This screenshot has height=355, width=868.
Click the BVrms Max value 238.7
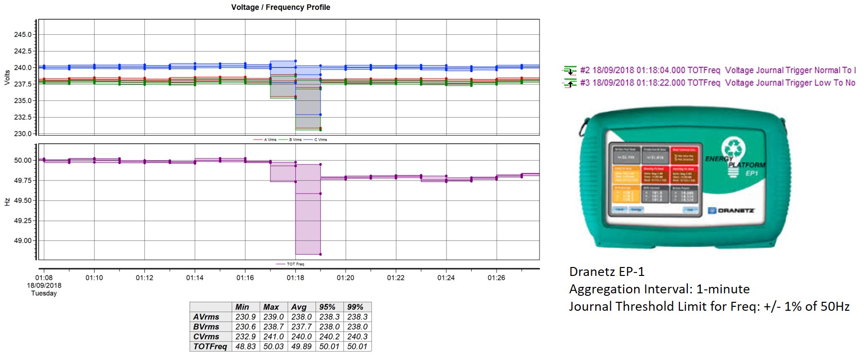tap(274, 327)
